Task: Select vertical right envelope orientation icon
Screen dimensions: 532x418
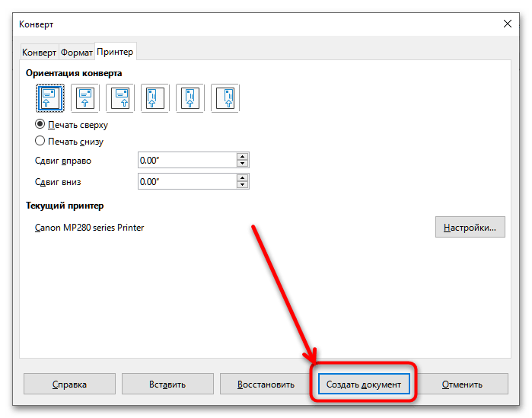Action: [225, 98]
